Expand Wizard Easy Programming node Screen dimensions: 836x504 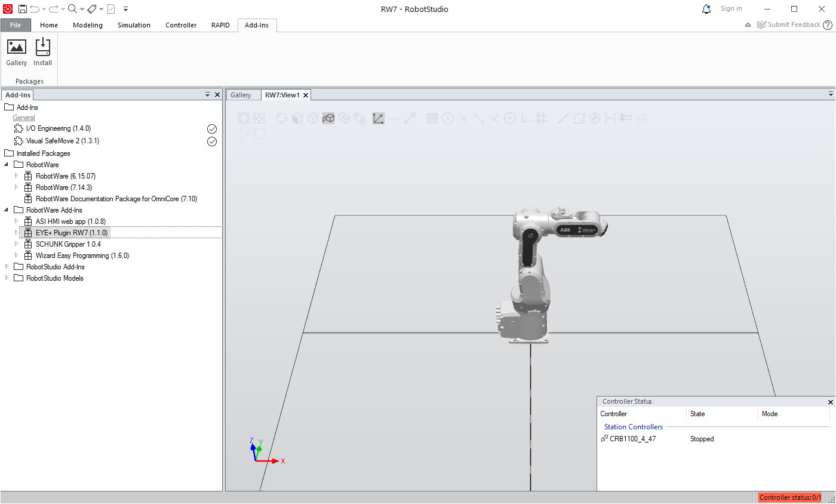[x=16, y=255]
